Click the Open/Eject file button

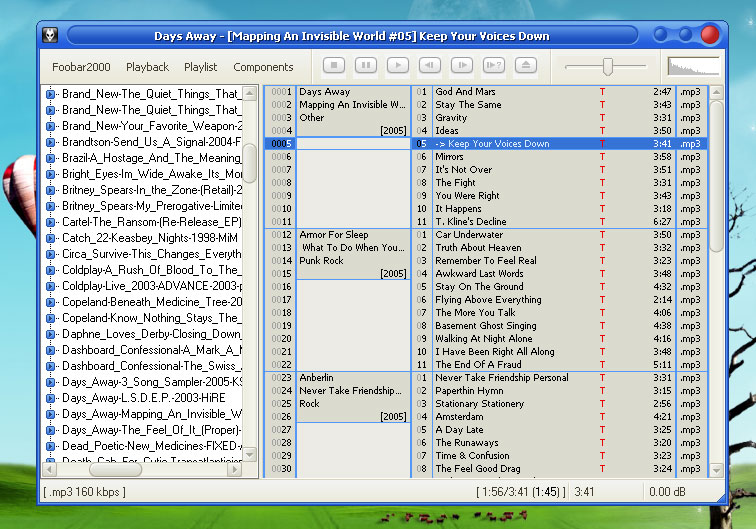coord(526,66)
